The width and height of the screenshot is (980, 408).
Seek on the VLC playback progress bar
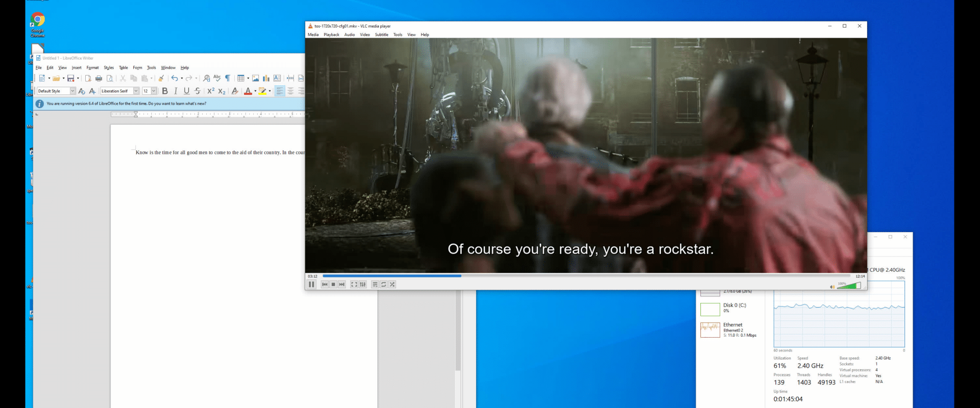click(x=586, y=276)
